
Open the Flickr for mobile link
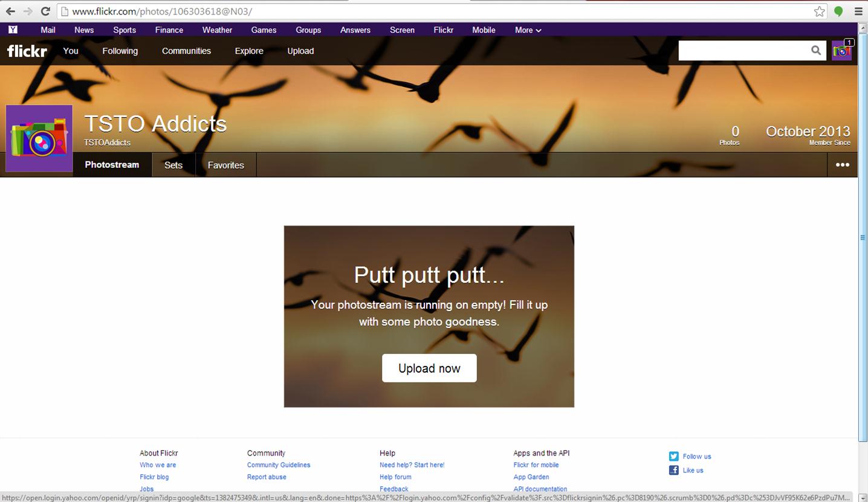[x=536, y=465]
